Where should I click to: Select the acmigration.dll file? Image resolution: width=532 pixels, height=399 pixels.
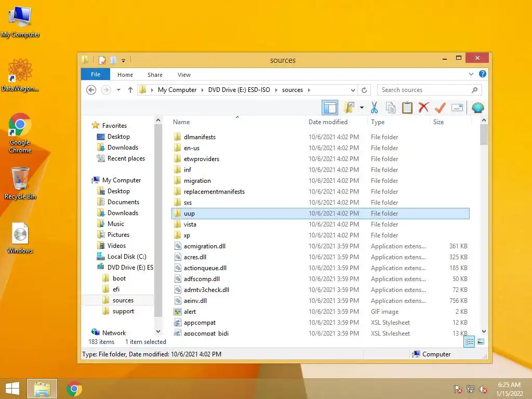click(x=204, y=246)
